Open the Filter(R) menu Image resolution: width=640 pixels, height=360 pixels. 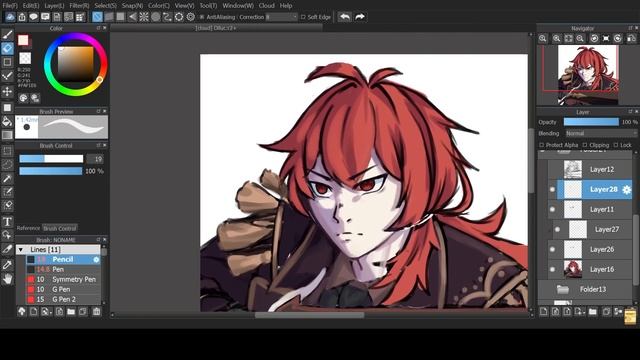tap(79, 6)
